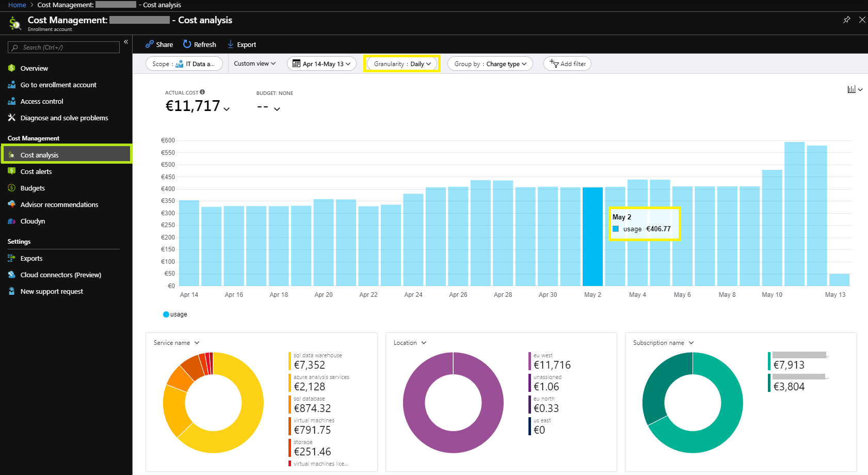Toggle the usage legend item
Screen dimensions: 868x475
tap(175, 314)
